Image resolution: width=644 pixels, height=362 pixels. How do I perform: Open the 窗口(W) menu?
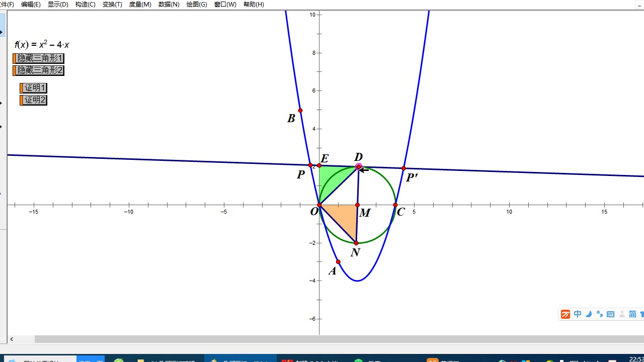coord(225,5)
